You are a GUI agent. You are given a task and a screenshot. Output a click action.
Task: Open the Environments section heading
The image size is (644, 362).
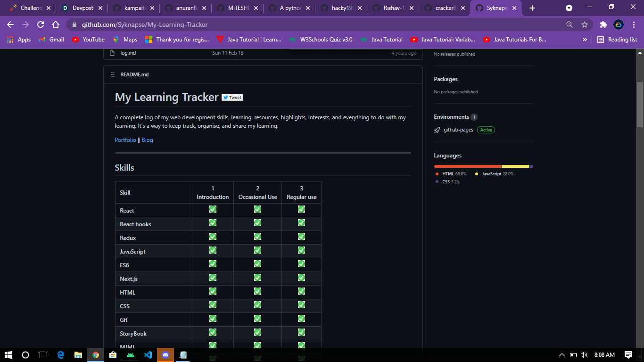point(451,117)
